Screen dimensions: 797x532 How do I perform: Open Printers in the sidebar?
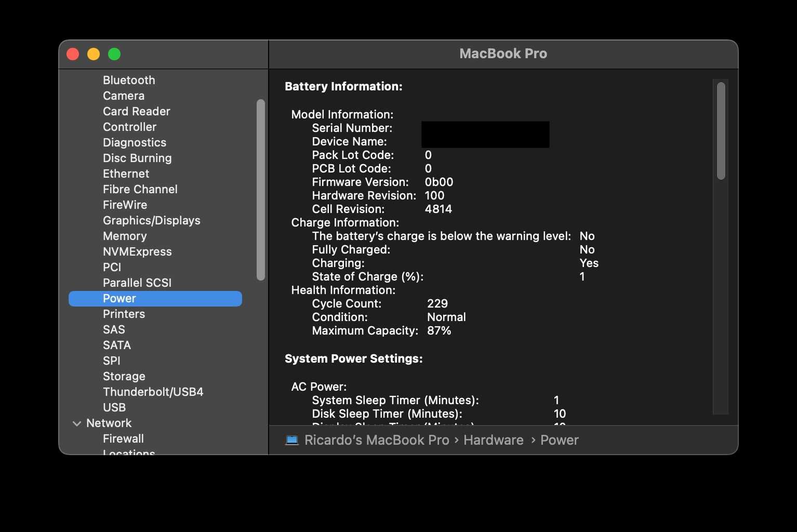click(x=124, y=314)
